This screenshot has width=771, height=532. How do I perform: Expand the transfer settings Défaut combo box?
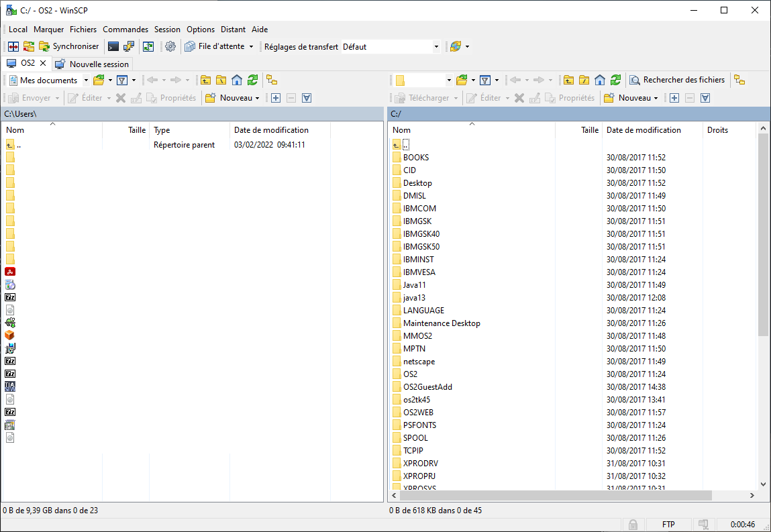[x=436, y=47]
